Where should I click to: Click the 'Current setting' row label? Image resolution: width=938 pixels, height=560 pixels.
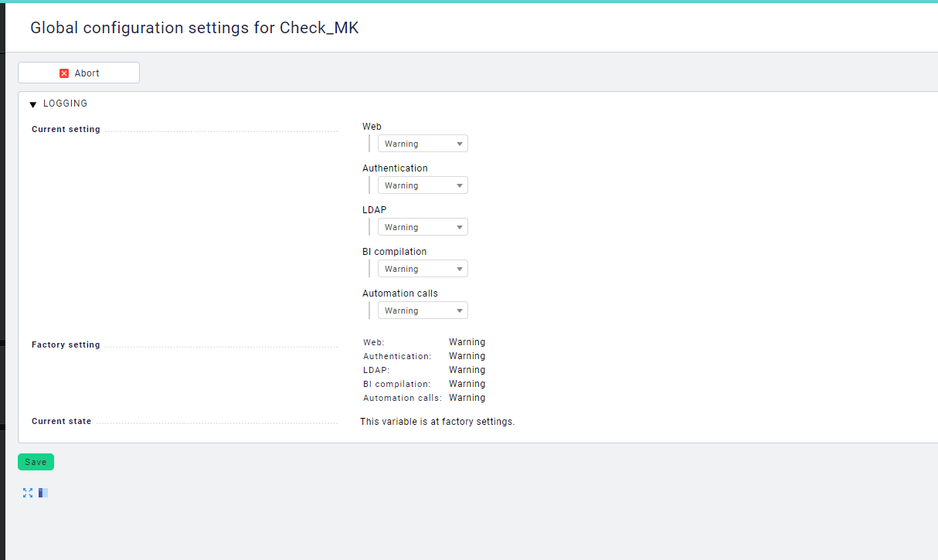65,129
